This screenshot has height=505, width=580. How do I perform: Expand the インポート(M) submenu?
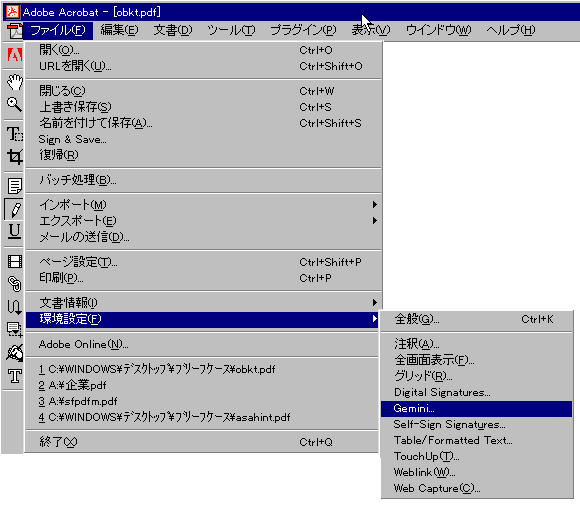click(x=203, y=205)
